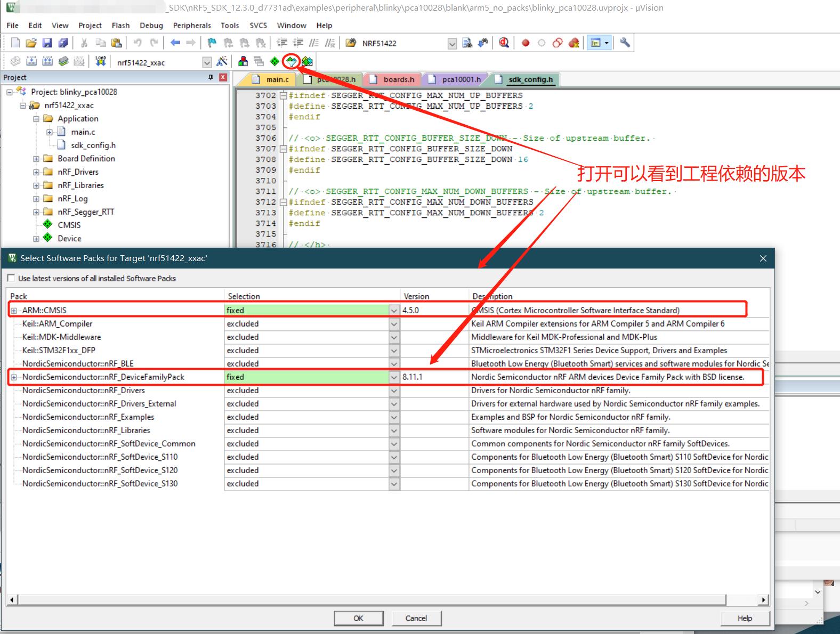Click the Open file toolbar icon
Image resolution: width=840 pixels, height=634 pixels.
pyautogui.click(x=31, y=43)
